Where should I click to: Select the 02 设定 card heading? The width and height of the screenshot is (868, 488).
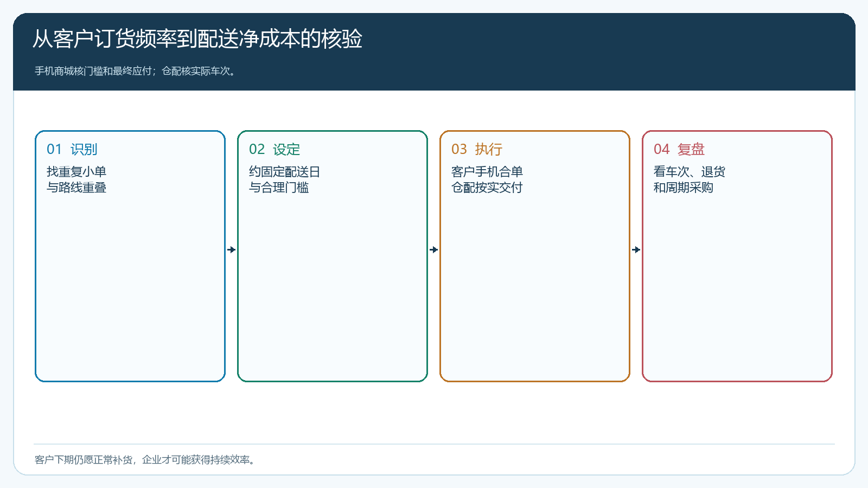click(275, 149)
